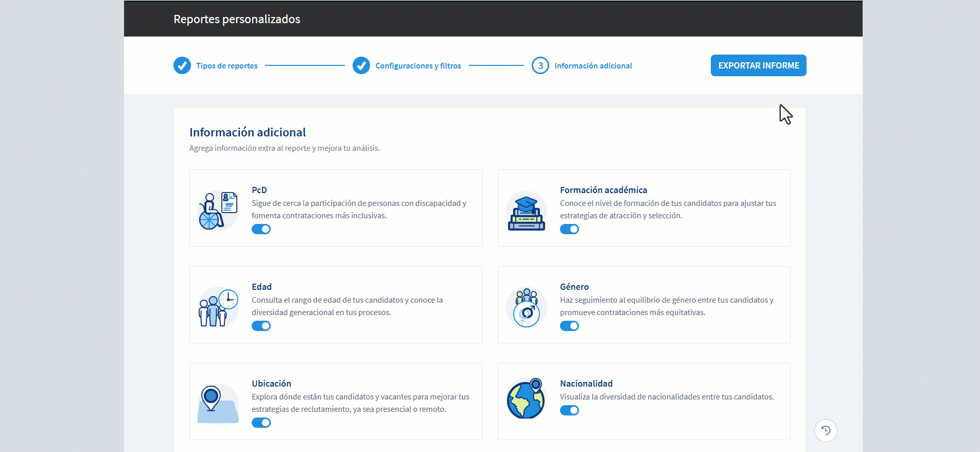Click the Reportes personalizados header title
Screen dimensions: 980x452
pyautogui.click(x=237, y=19)
